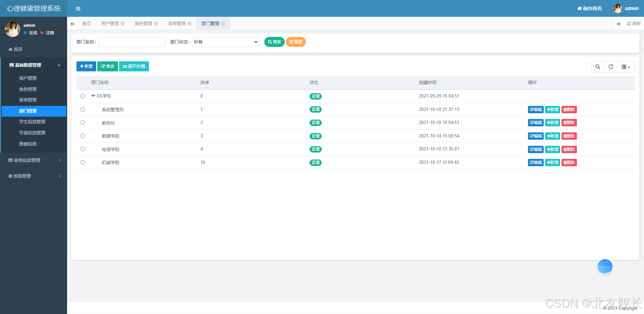Click the table refresh icon

tap(611, 67)
